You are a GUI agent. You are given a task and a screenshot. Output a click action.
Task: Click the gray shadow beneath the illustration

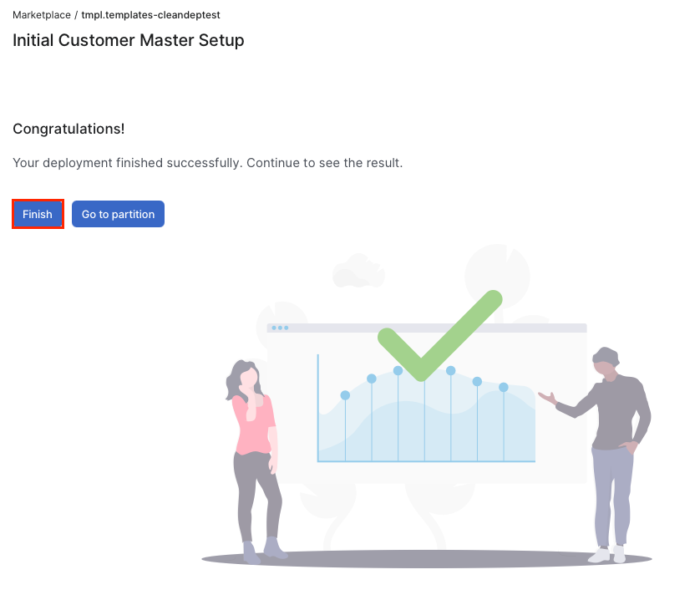pos(426,554)
